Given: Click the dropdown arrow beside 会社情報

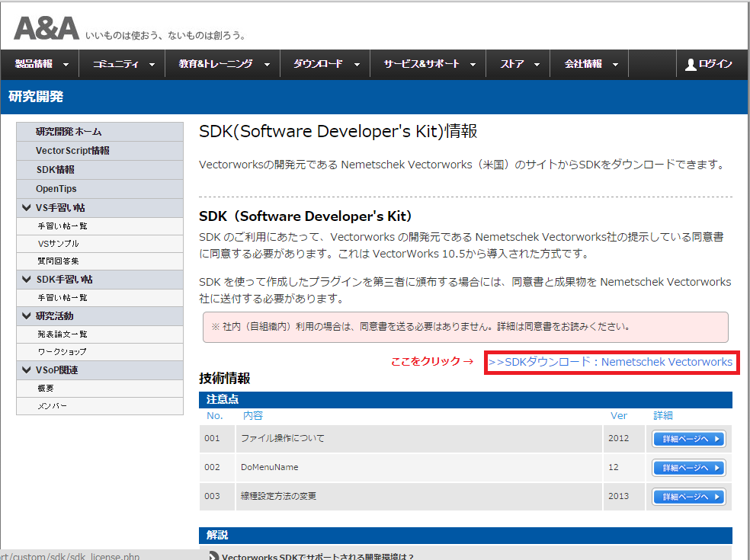Looking at the screenshot, I should click(x=616, y=65).
